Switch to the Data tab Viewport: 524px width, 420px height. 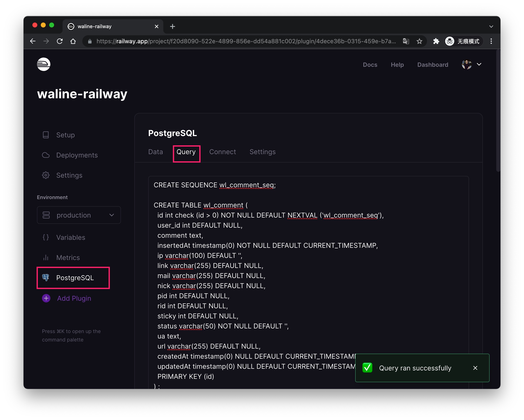(x=155, y=152)
